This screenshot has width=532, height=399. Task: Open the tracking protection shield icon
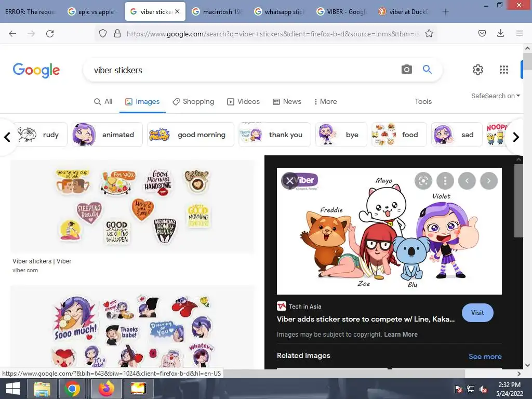pos(103,34)
